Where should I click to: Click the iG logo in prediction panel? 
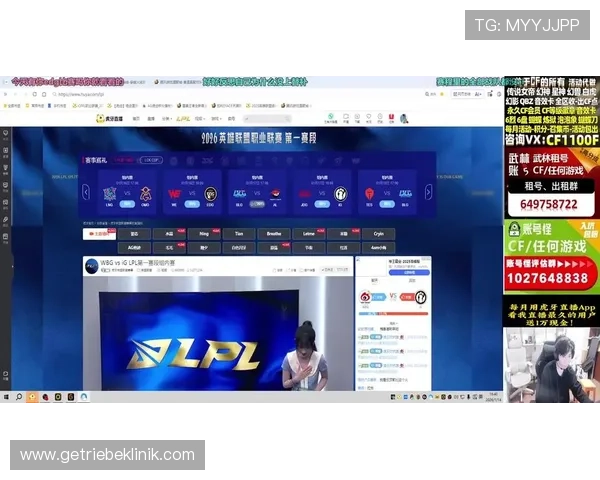[x=421, y=297]
